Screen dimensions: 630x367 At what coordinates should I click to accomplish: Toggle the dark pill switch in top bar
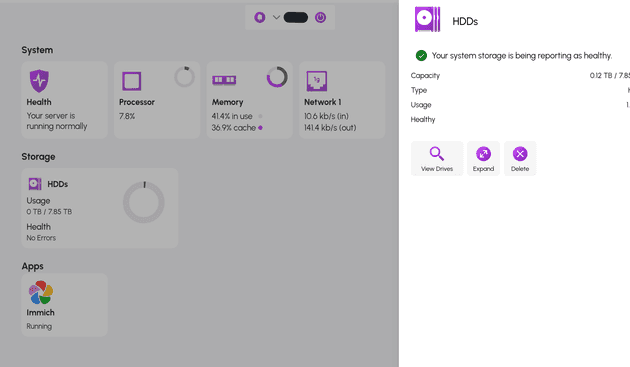click(x=296, y=18)
